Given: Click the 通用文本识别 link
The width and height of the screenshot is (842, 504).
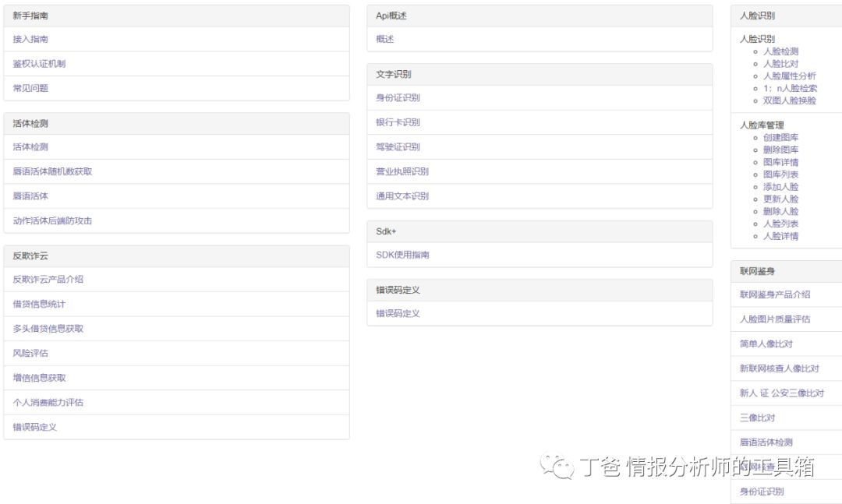Looking at the screenshot, I should coord(402,196).
